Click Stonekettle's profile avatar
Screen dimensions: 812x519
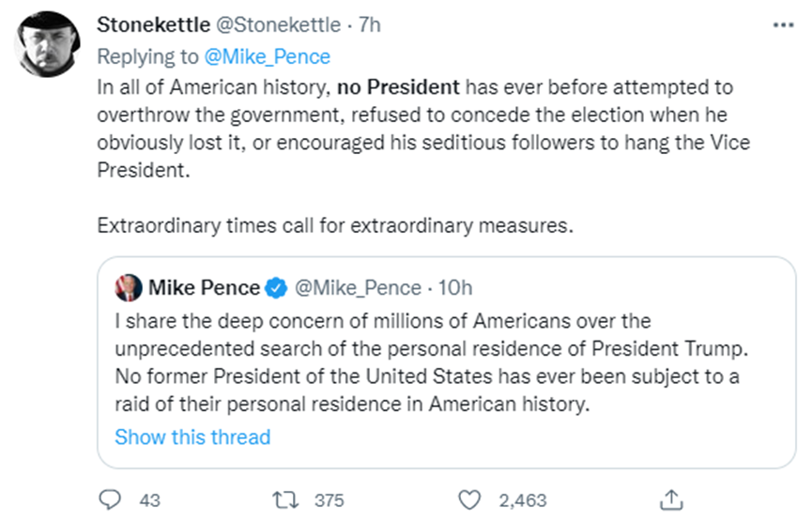[x=50, y=43]
